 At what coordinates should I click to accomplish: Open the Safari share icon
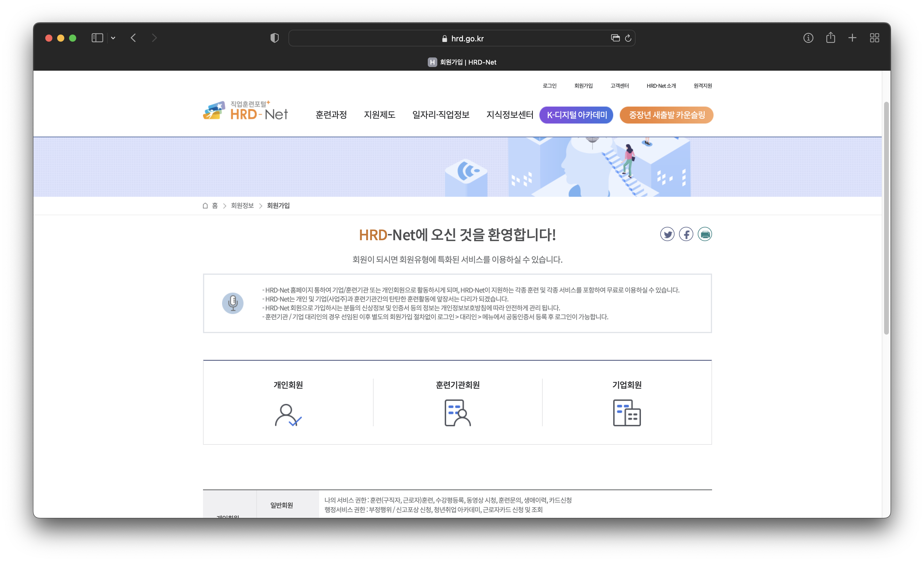click(x=830, y=38)
